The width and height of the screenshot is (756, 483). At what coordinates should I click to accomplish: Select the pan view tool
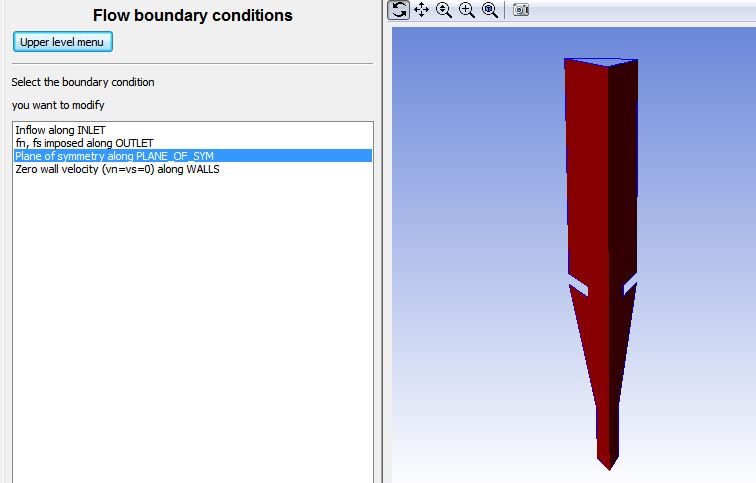(x=421, y=10)
